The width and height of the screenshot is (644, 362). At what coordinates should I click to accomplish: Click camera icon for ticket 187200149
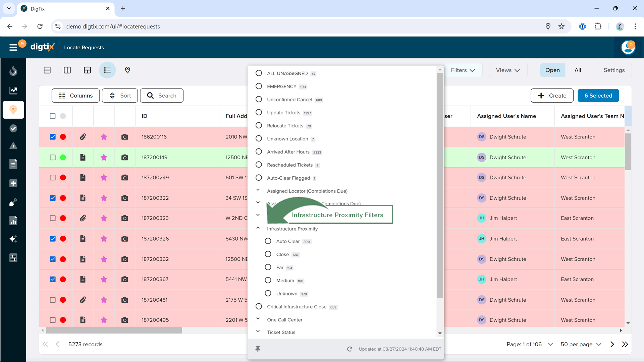[124, 158]
